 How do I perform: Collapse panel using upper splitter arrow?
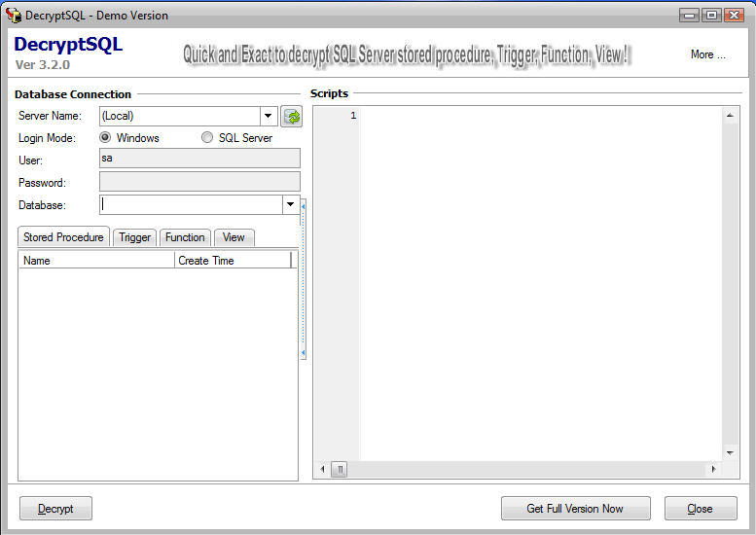[304, 207]
